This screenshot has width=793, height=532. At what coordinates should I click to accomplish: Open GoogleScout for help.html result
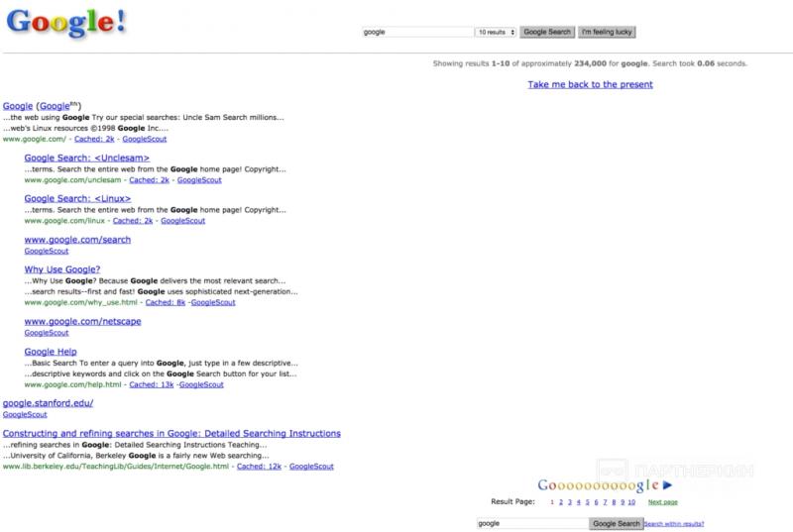click(201, 385)
